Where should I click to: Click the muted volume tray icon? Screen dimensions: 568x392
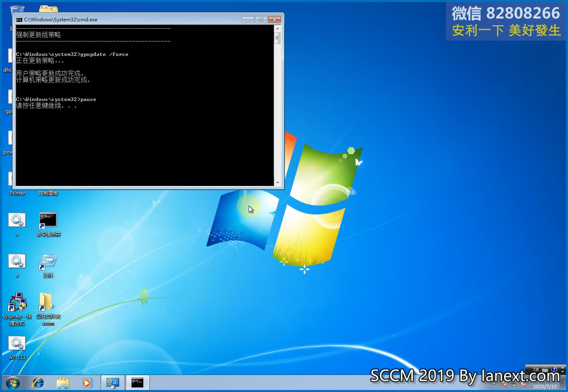pos(523,384)
